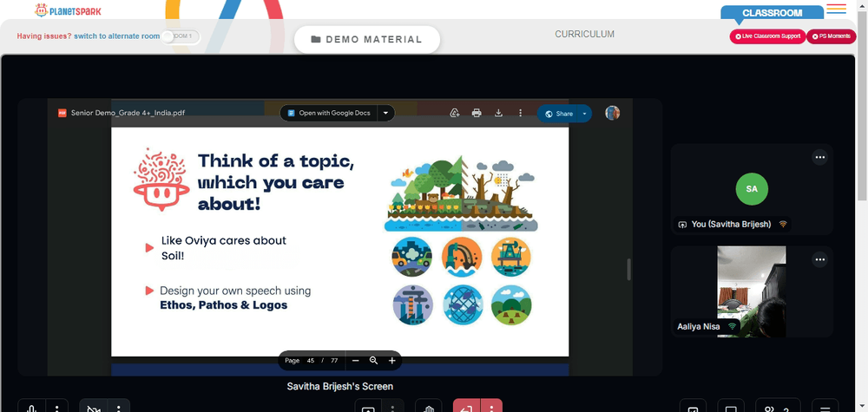Expand the Share dropdown arrow
Image resolution: width=868 pixels, height=412 pixels.
tap(584, 114)
